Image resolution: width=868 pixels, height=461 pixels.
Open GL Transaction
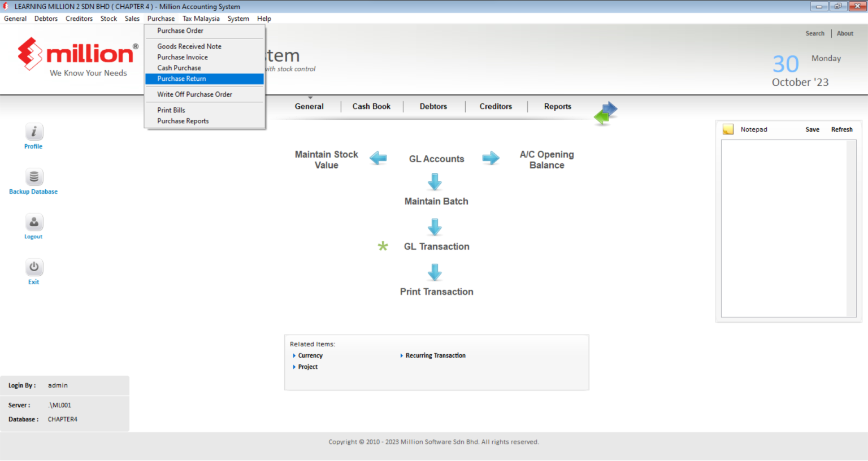437,246
